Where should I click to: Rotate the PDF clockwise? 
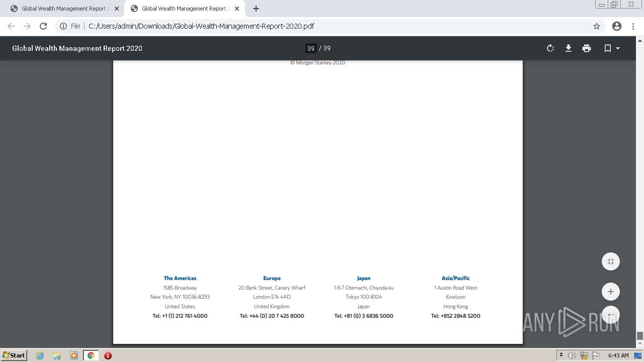[x=550, y=48]
